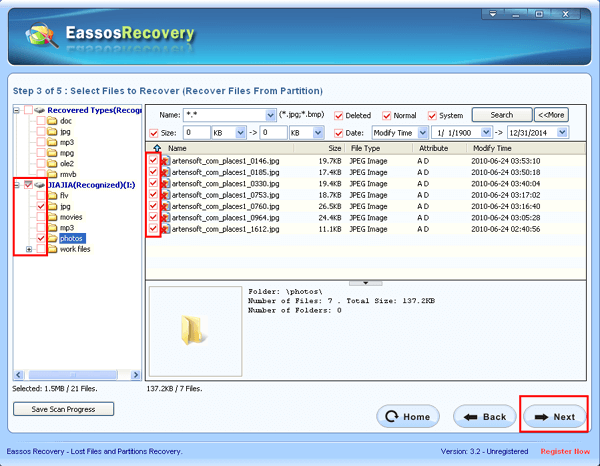
Task: Check the work files folder checkbox
Action: tap(41, 249)
